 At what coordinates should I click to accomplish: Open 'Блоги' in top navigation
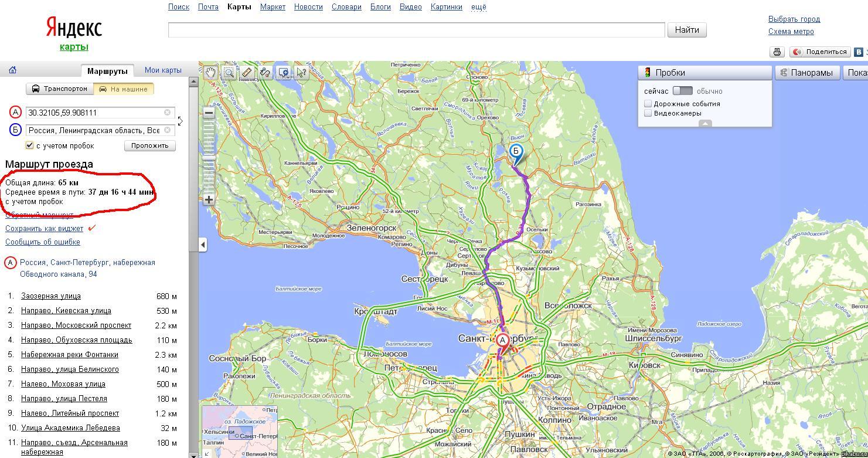pyautogui.click(x=380, y=7)
